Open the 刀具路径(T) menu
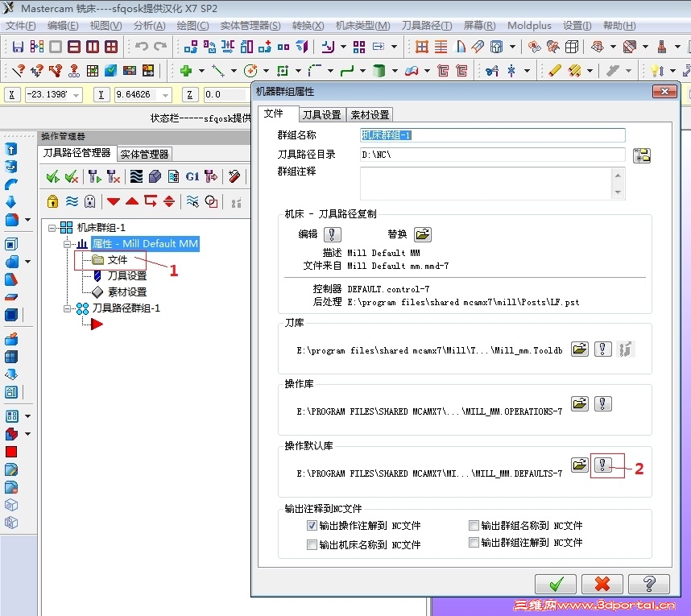Image resolution: width=691 pixels, height=616 pixels. tap(427, 26)
